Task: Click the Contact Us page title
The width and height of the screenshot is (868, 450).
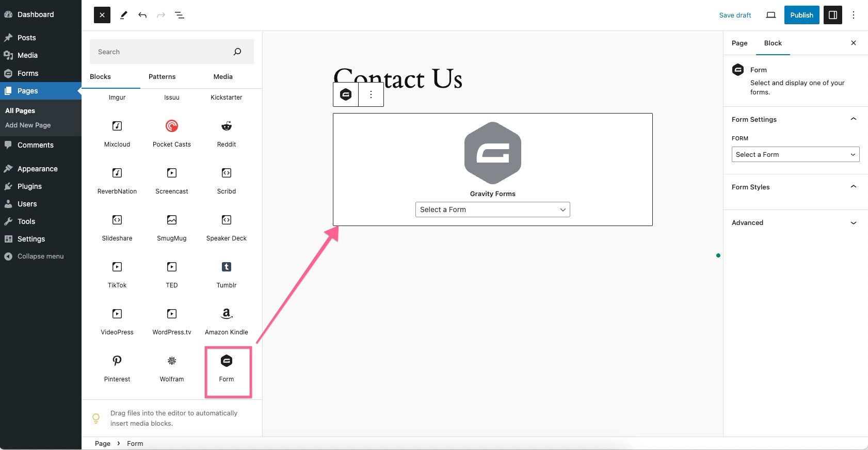Action: pyautogui.click(x=398, y=79)
